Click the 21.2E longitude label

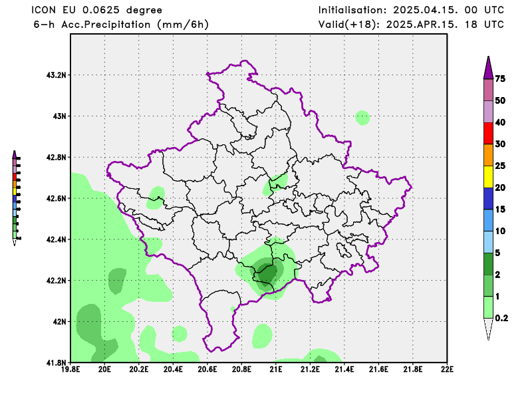point(310,369)
